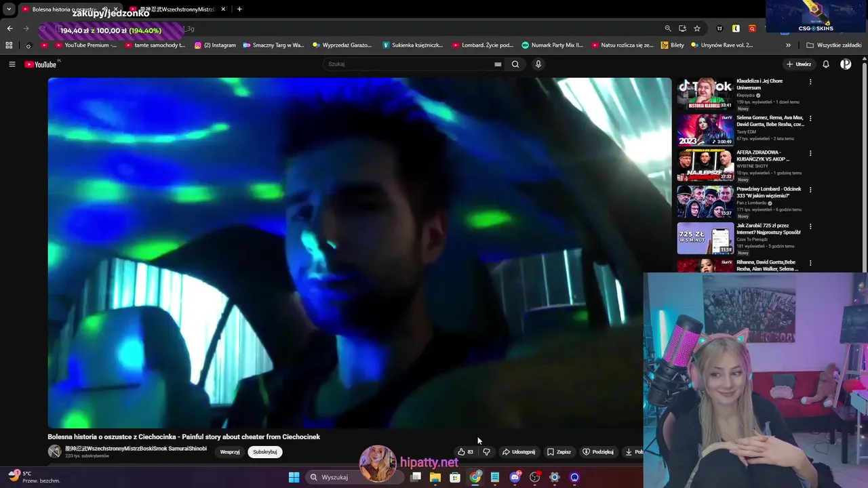Save the video with Zapisz
The image size is (868, 488).
tap(559, 452)
